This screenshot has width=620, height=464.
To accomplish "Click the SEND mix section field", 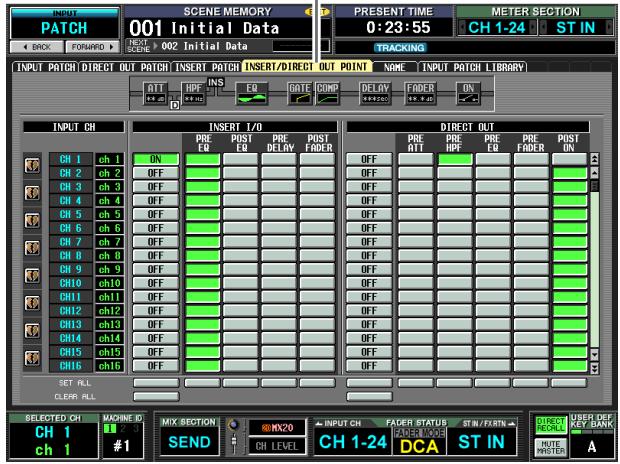I will coord(189,442).
